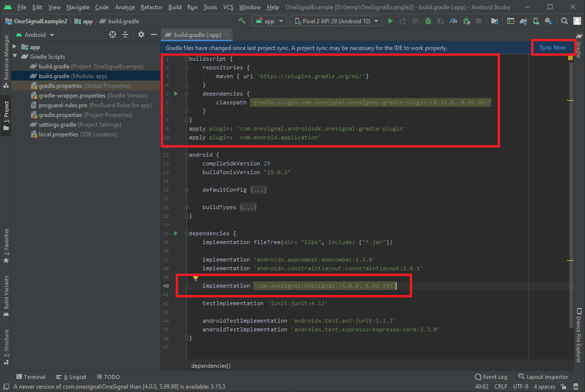
Task: Click the yellow lightbulb on line 40
Action: point(196,278)
